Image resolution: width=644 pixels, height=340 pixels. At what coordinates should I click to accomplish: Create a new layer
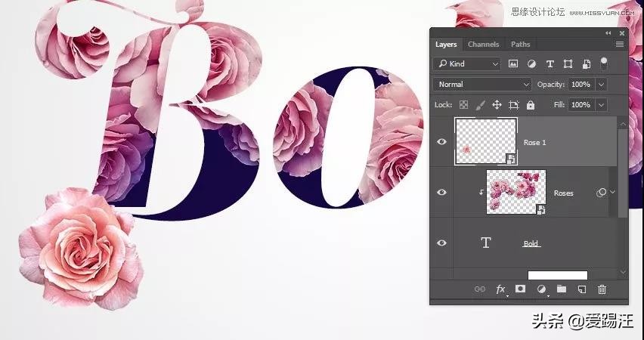(x=582, y=289)
